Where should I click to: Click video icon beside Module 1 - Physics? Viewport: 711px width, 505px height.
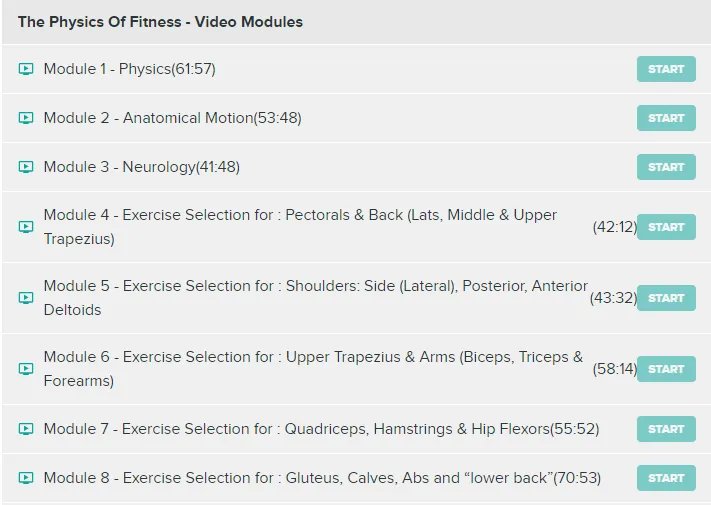pos(26,69)
